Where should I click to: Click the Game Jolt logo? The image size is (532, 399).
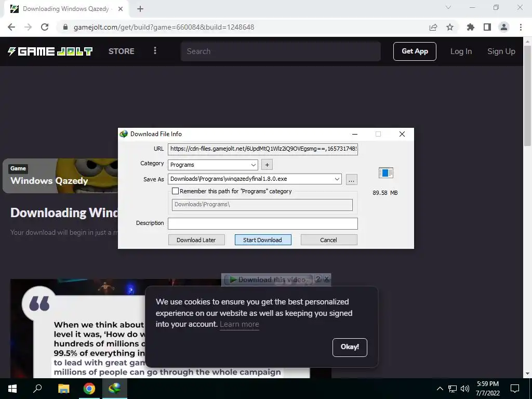click(50, 51)
